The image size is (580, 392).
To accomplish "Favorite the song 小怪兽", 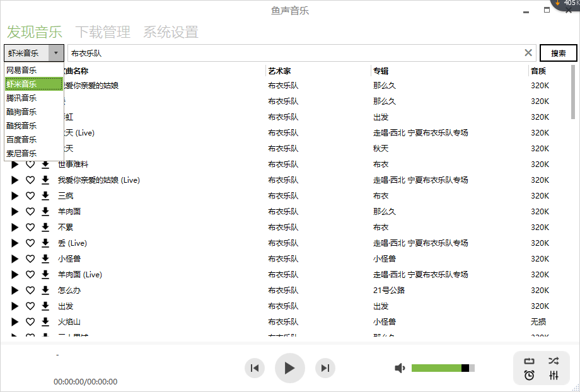I will tap(30, 259).
